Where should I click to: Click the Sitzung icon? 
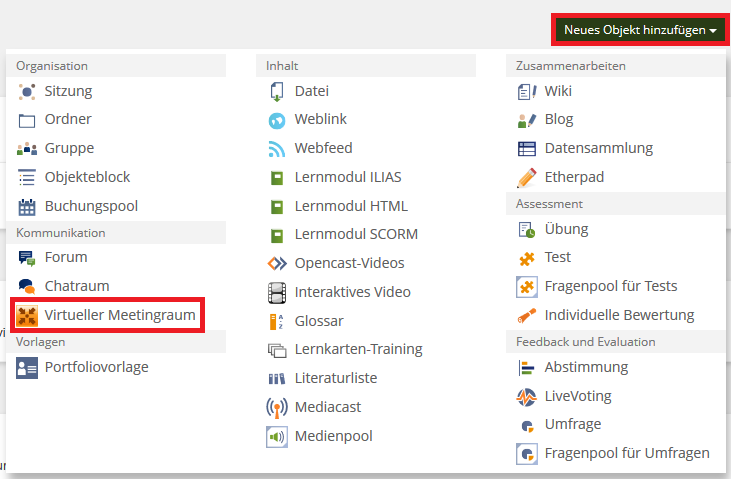pos(27,91)
